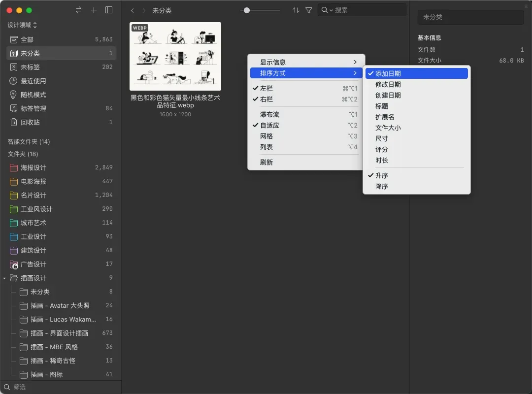This screenshot has height=394, width=532.
Task: Open the filter funnel icon
Action: [309, 10]
